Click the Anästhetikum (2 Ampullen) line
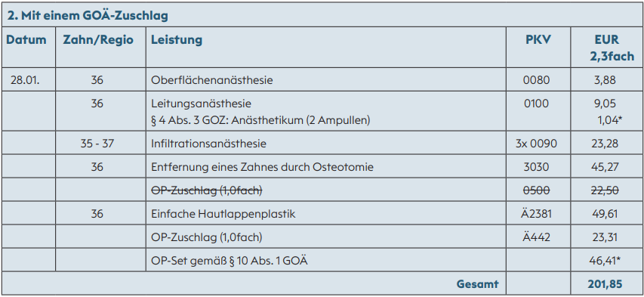Viewport: 644px width, 297px height. 260,120
